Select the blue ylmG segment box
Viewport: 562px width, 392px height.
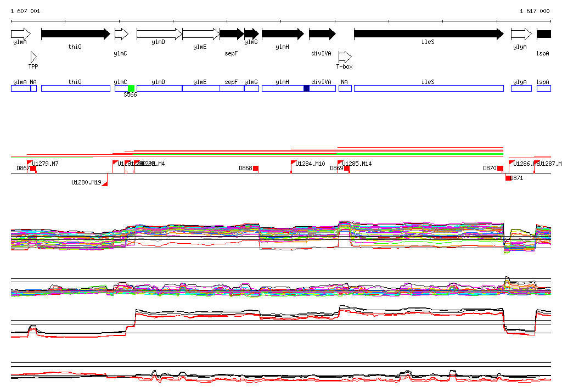click(x=251, y=88)
